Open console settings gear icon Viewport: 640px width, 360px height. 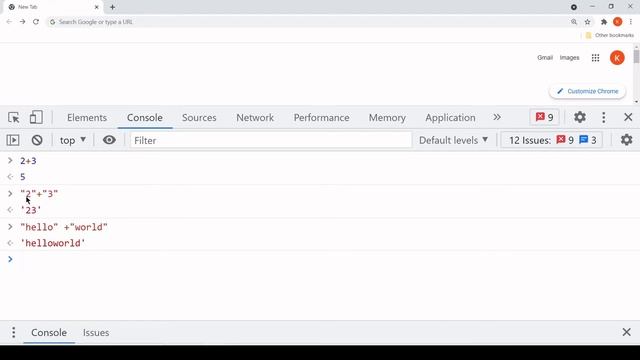pyautogui.click(x=627, y=140)
